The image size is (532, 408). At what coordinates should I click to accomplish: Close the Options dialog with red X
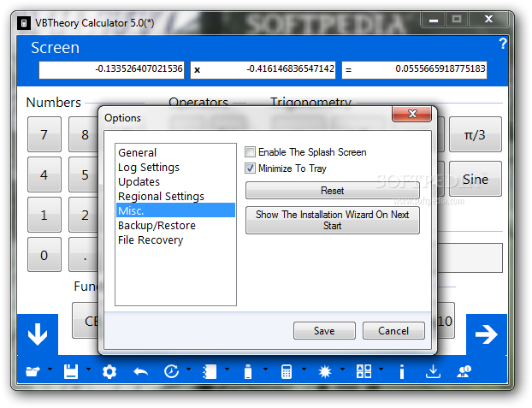tap(412, 114)
